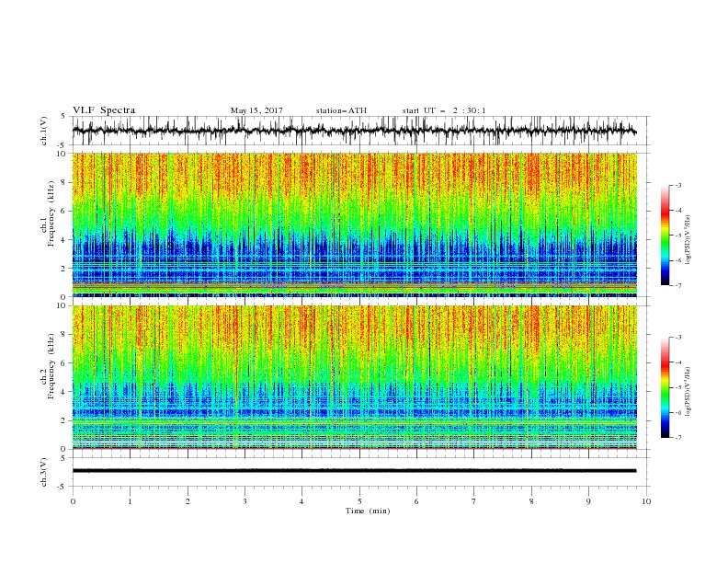This screenshot has height=563, width=728.
Task: Click time axis tick label "3"
Action: (245, 501)
